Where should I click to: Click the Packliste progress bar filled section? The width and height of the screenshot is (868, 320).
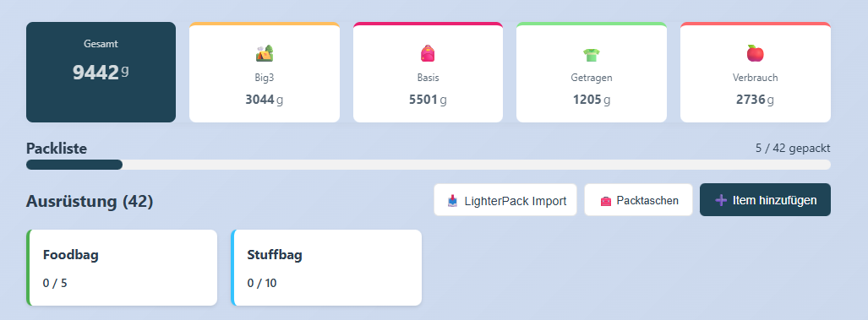[74, 165]
